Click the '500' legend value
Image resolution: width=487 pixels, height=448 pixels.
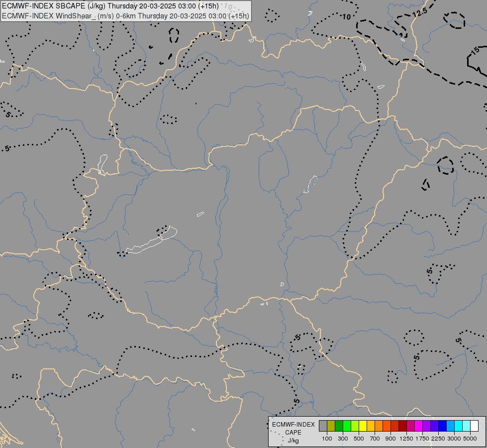359,439
